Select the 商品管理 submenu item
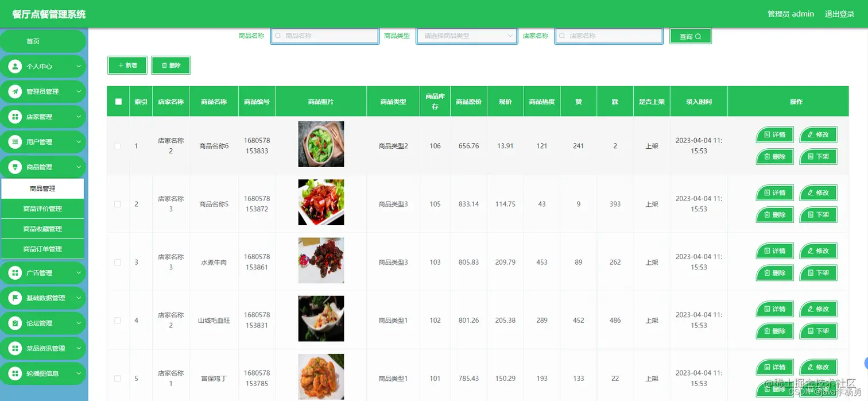The height and width of the screenshot is (401, 868). pyautogui.click(x=42, y=188)
